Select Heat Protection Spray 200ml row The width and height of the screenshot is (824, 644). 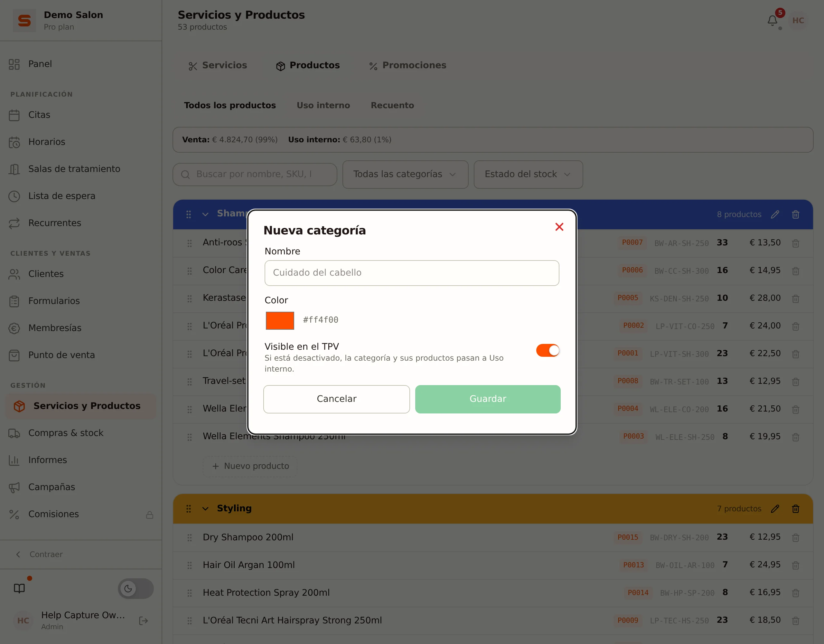[493, 593]
